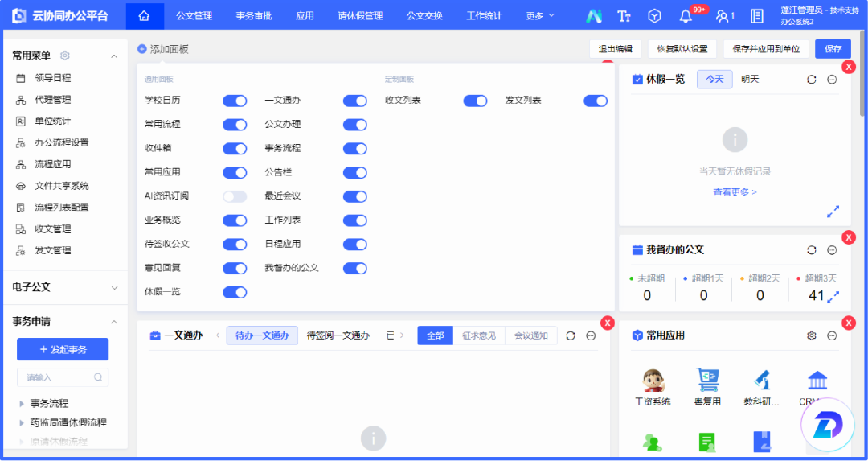This screenshot has height=461, width=868.
Task: Click the floating ZD assistant logo
Action: pos(828,425)
